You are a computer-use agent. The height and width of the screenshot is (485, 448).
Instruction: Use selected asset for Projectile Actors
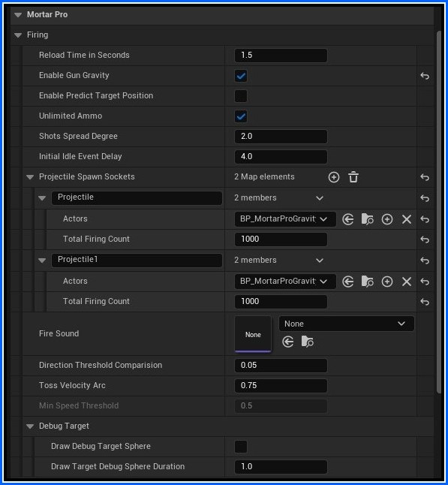click(348, 219)
